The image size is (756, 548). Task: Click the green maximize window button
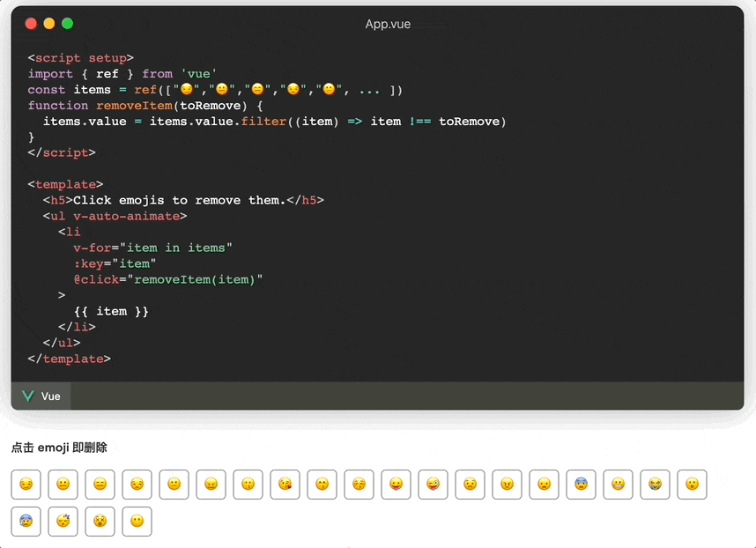67,24
